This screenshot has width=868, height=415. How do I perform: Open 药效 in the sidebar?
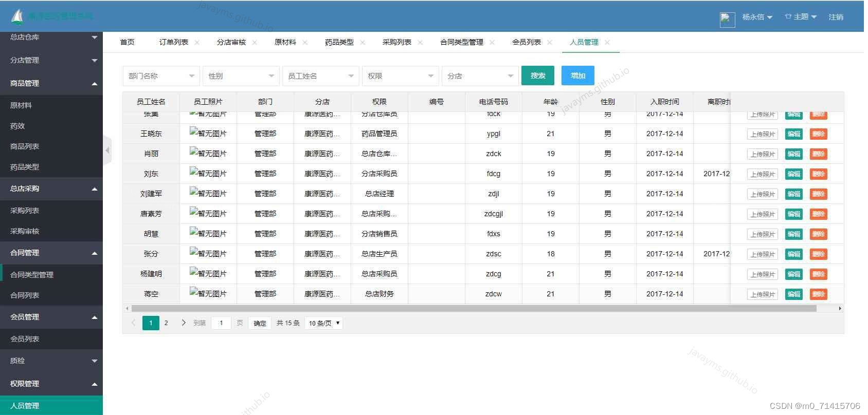[51, 126]
